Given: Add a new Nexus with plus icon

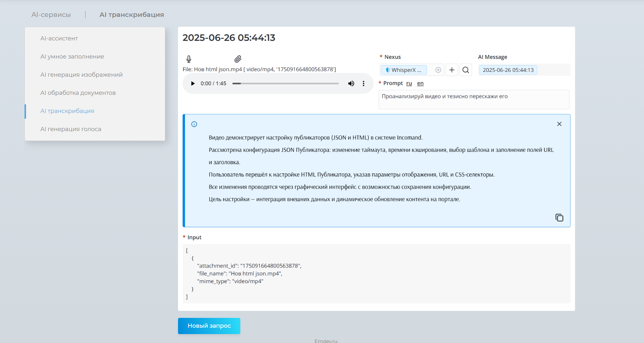Looking at the screenshot, I should pyautogui.click(x=452, y=70).
